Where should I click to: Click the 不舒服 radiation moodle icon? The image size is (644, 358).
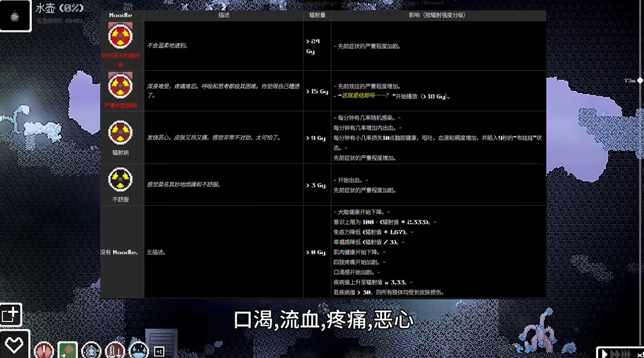[120, 180]
